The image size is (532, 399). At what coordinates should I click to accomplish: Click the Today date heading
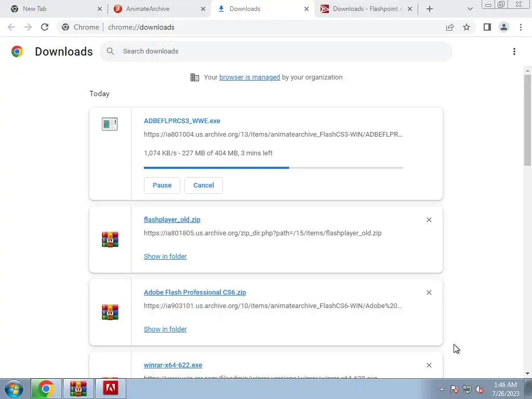point(99,94)
